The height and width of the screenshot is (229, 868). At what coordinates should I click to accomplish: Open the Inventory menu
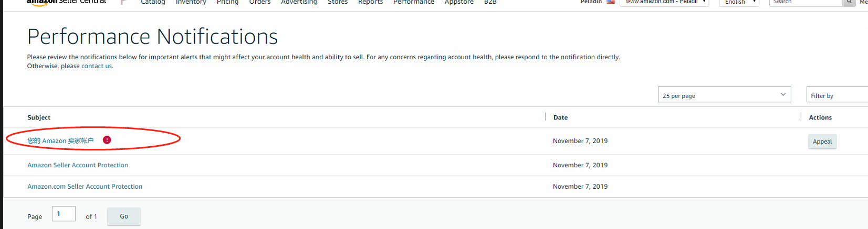[191, 2]
